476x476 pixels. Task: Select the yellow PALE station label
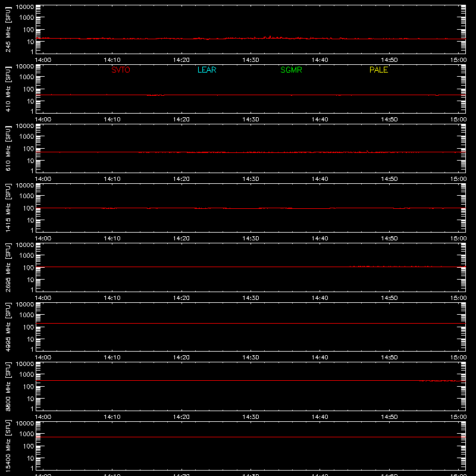[x=378, y=70]
